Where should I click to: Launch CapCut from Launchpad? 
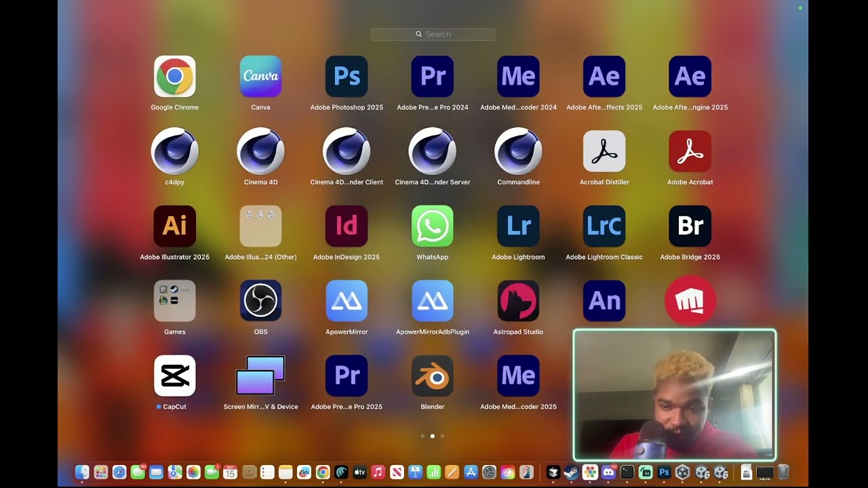point(175,375)
